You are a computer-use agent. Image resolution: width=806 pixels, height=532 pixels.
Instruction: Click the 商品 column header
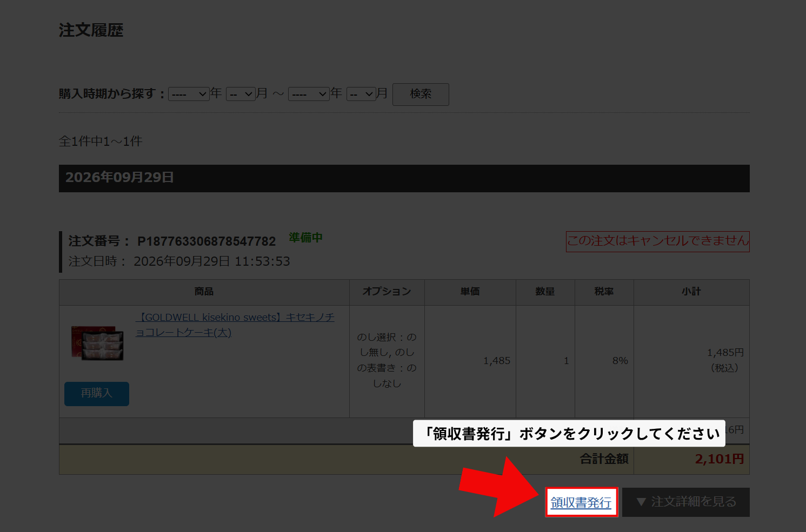pyautogui.click(x=204, y=292)
